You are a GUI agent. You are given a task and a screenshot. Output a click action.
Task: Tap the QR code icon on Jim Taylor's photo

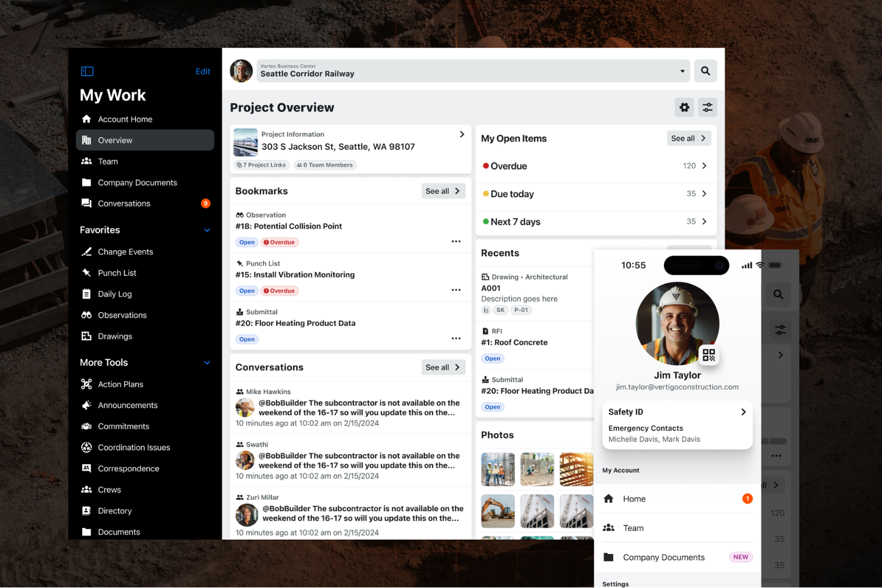pyautogui.click(x=709, y=354)
